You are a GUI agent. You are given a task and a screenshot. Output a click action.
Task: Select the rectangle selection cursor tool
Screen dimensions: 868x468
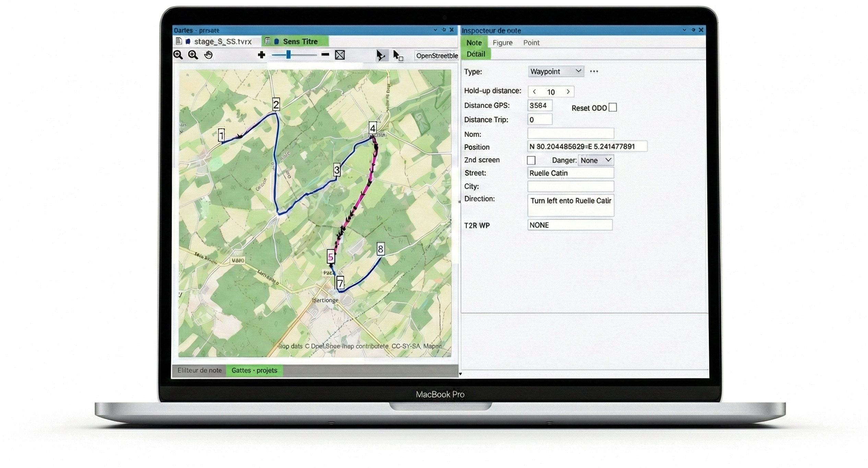point(398,56)
